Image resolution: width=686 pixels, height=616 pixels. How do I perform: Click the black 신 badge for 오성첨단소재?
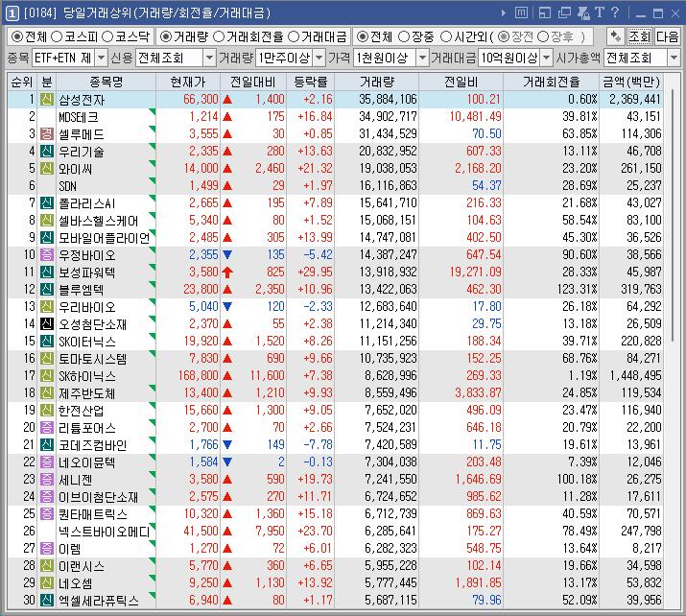(x=47, y=323)
